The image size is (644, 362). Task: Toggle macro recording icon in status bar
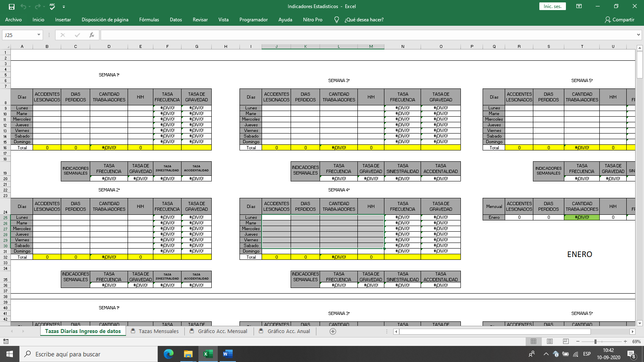[x=6, y=341]
